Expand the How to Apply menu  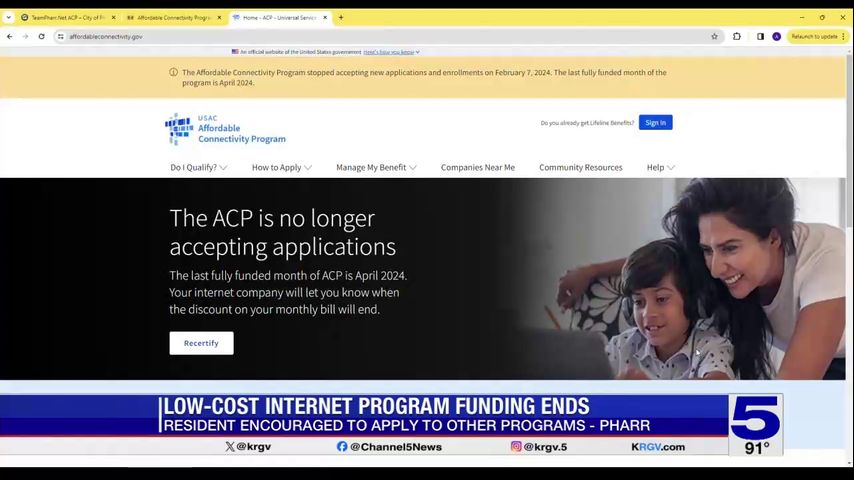282,167
